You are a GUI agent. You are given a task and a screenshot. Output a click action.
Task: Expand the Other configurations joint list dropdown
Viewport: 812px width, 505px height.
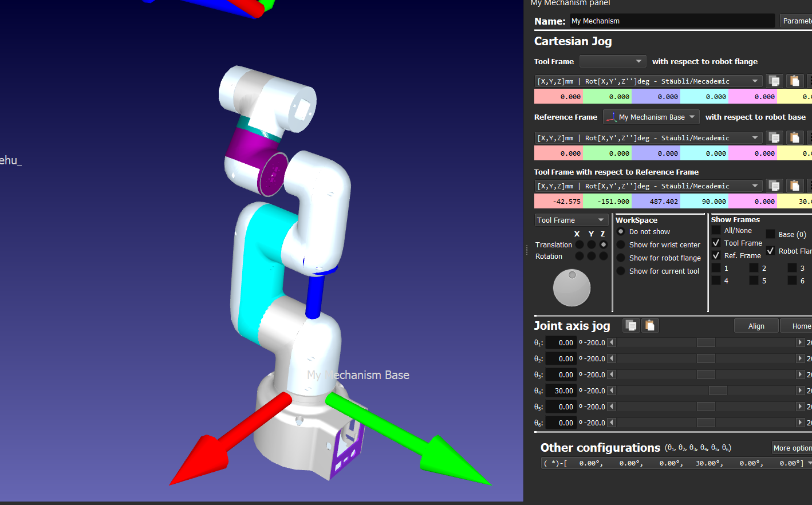pyautogui.click(x=676, y=463)
